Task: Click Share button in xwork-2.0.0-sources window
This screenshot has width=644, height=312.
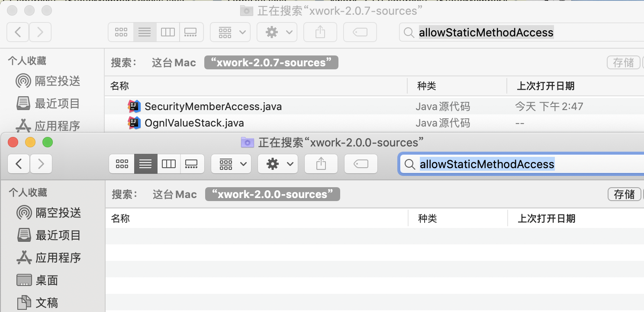Action: click(321, 164)
